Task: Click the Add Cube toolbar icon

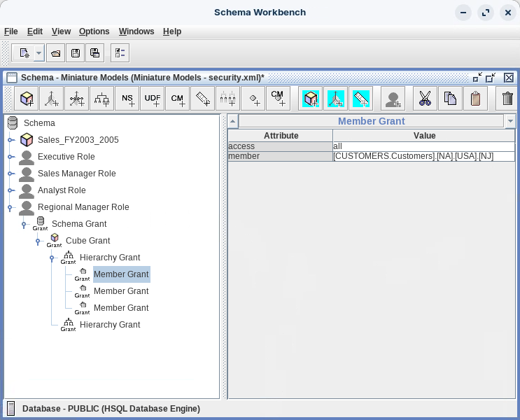Action: click(27, 99)
